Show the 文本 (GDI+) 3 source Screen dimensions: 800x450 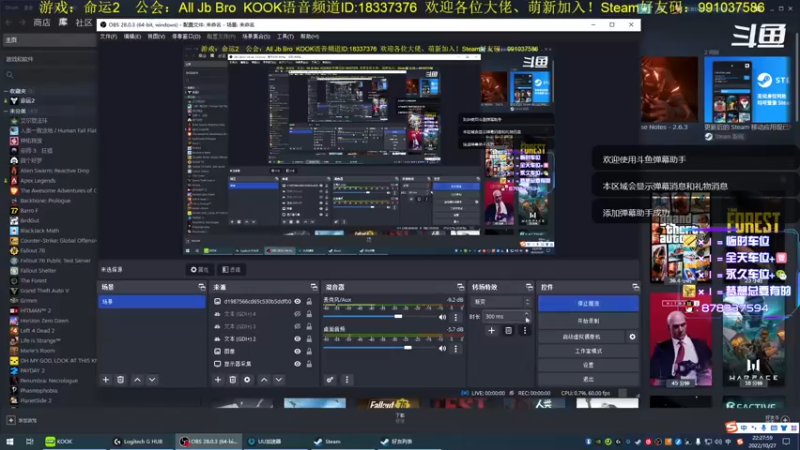(x=297, y=326)
